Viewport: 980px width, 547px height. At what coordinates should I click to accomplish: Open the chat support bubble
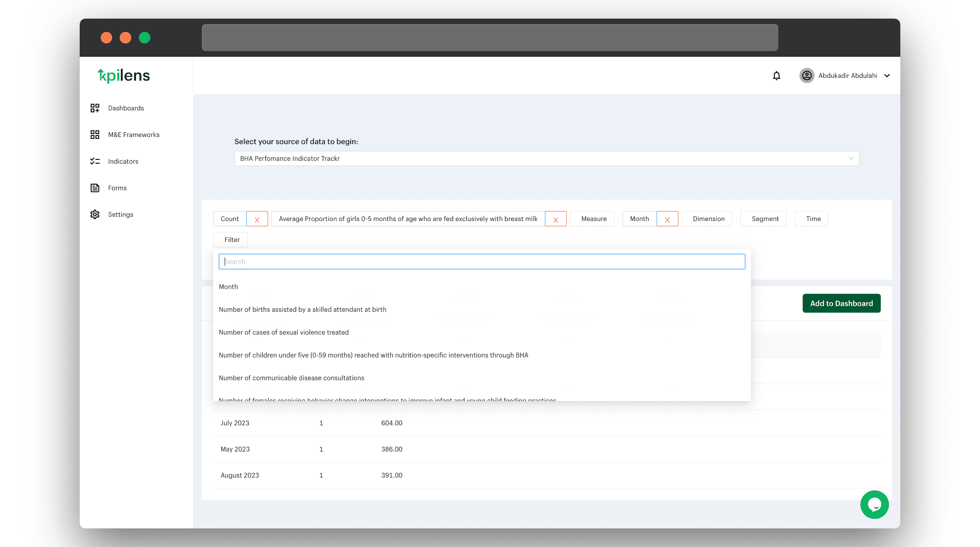tap(874, 505)
